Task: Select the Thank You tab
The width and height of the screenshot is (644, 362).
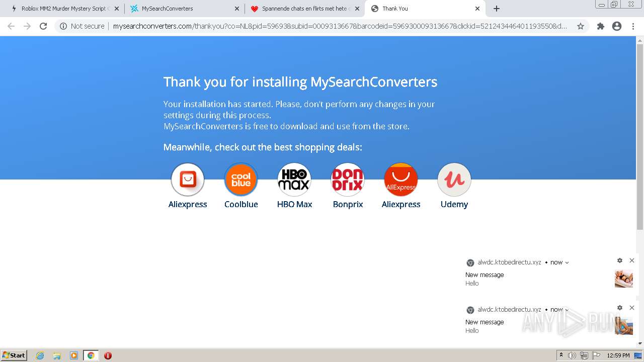Action: (425, 9)
